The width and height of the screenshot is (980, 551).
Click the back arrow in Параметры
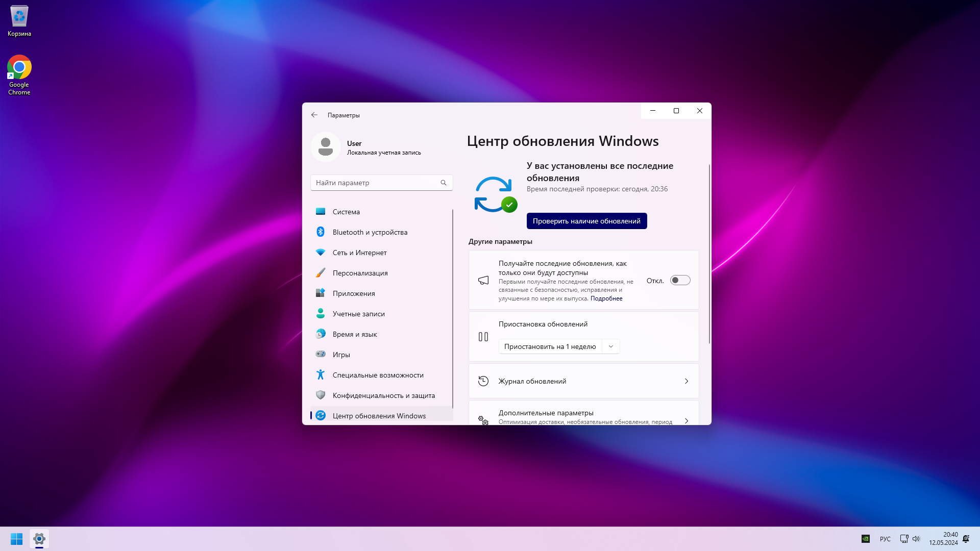(x=314, y=115)
